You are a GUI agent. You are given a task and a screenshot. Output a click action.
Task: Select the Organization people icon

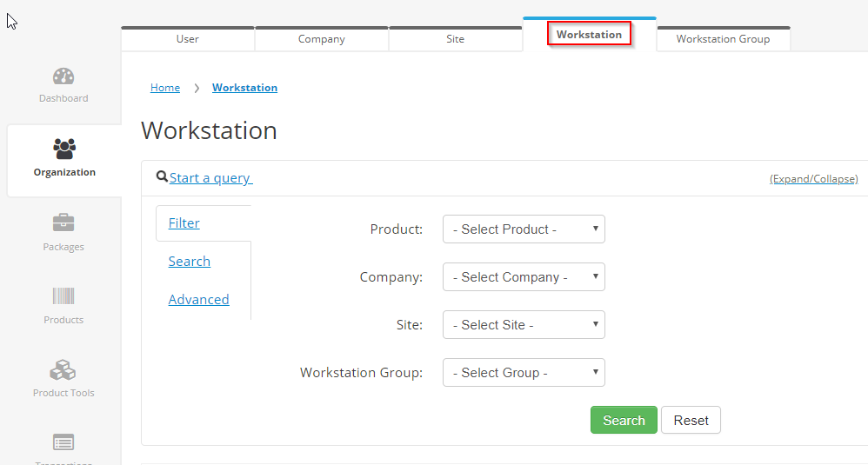point(64,149)
